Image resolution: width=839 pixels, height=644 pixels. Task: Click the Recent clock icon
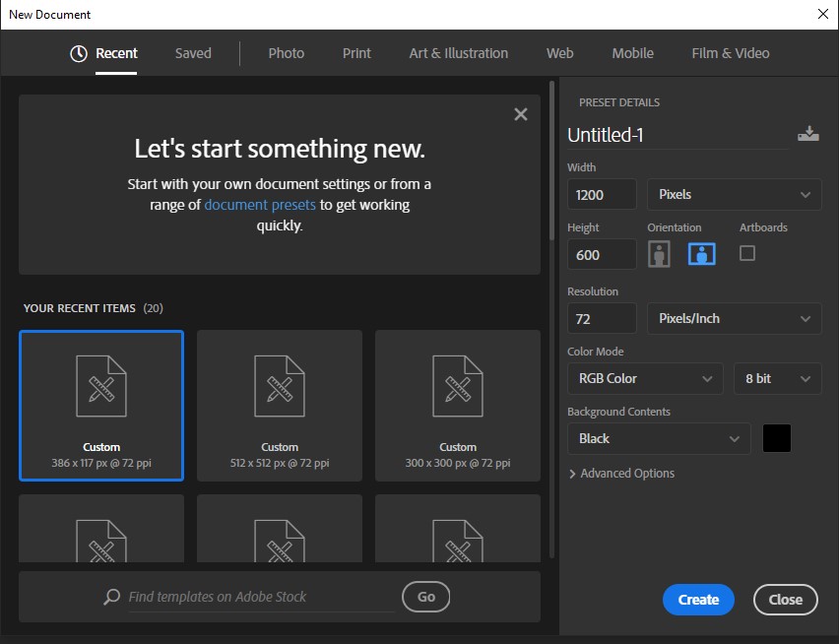pyautogui.click(x=79, y=53)
